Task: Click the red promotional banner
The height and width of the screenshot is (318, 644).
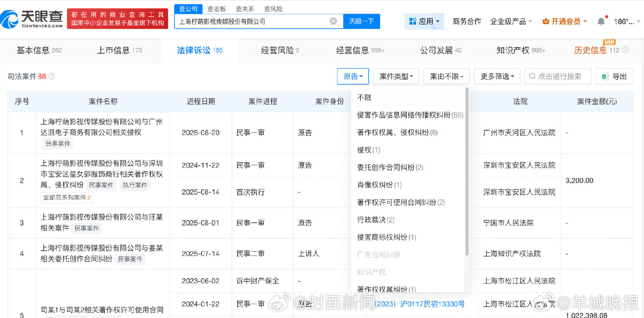Action: point(118,19)
